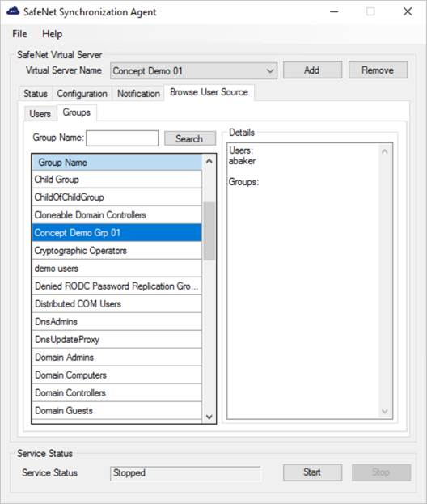Click the Add button
Viewport: 427px width, 504px height.
coord(312,70)
